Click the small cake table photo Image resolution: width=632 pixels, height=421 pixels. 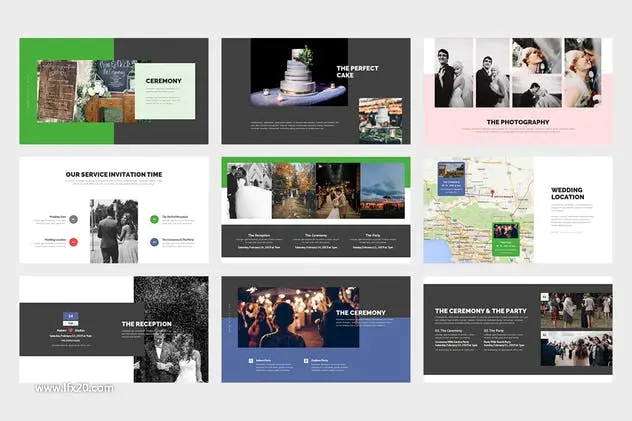point(380,121)
